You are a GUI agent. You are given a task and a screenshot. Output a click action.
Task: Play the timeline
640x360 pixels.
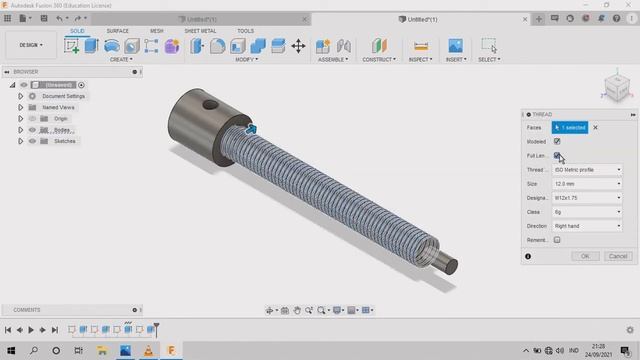[31, 330]
